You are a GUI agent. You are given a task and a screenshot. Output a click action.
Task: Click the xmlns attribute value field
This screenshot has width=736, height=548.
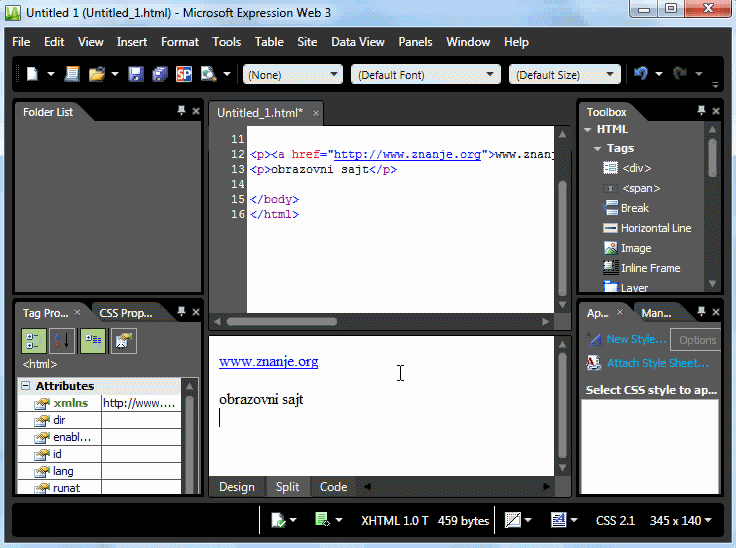click(140, 403)
